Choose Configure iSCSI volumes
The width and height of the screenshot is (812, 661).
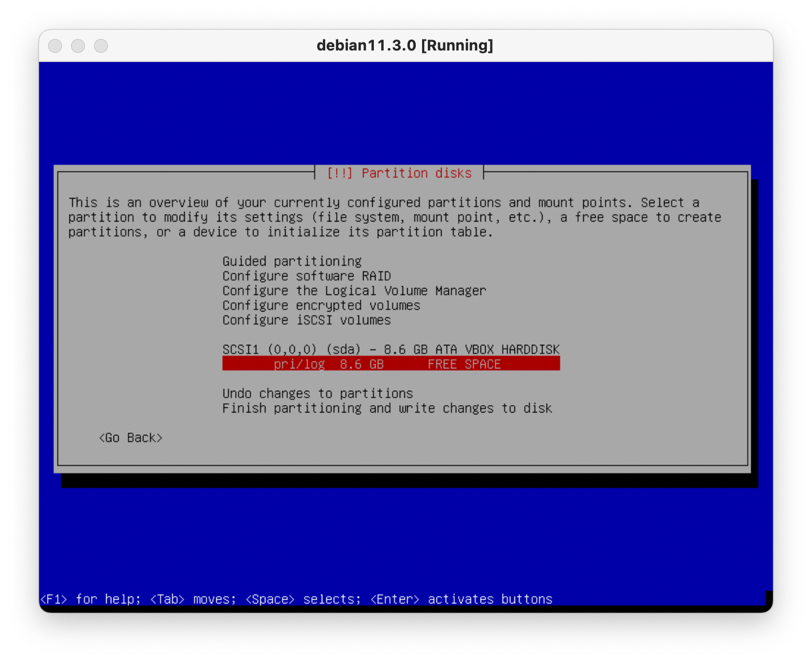coord(306,320)
